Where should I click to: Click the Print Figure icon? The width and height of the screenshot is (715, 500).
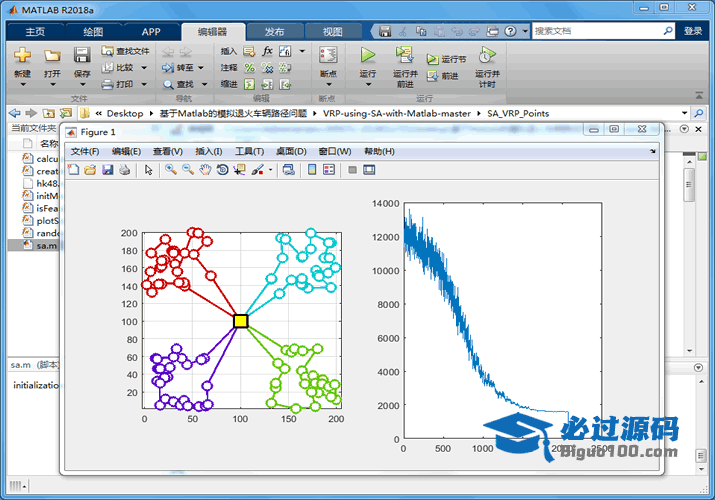[124, 170]
